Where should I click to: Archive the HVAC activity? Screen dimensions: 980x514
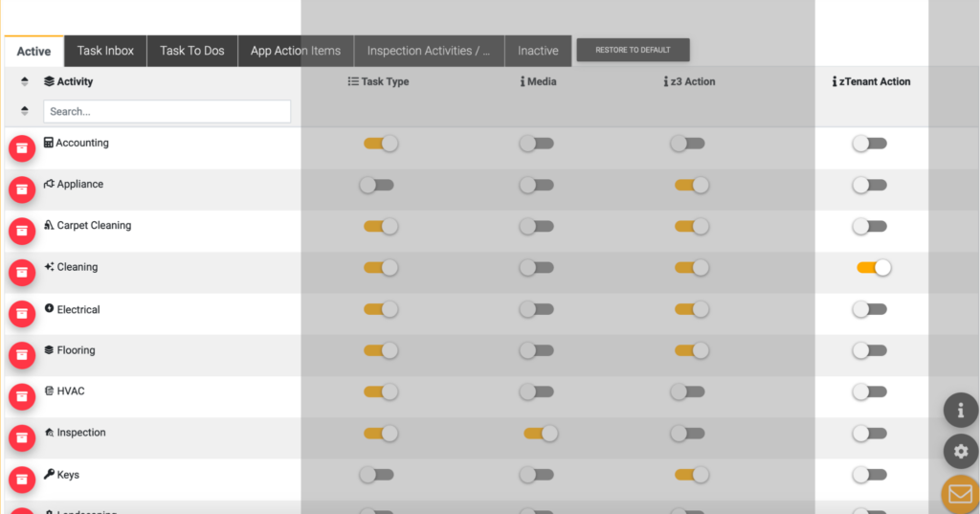22,396
